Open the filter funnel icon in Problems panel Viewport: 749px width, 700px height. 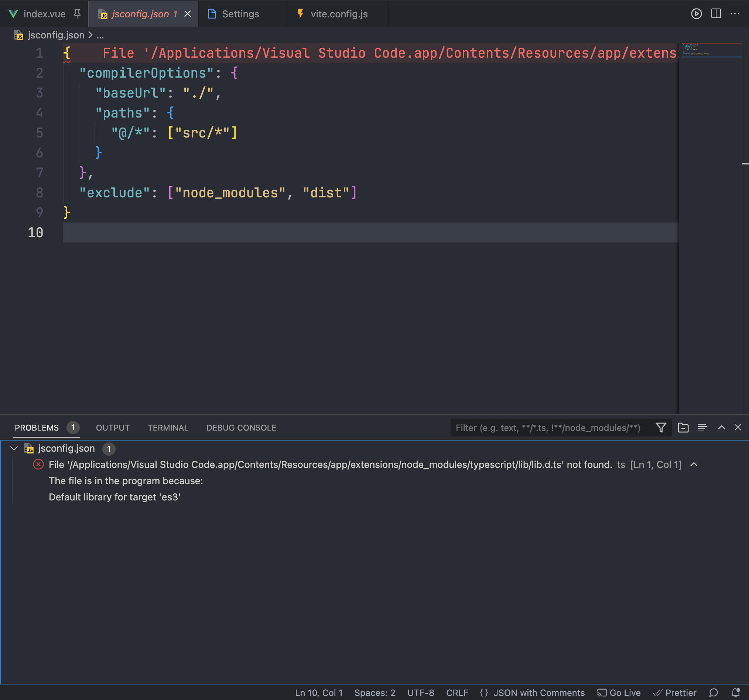pyautogui.click(x=661, y=428)
